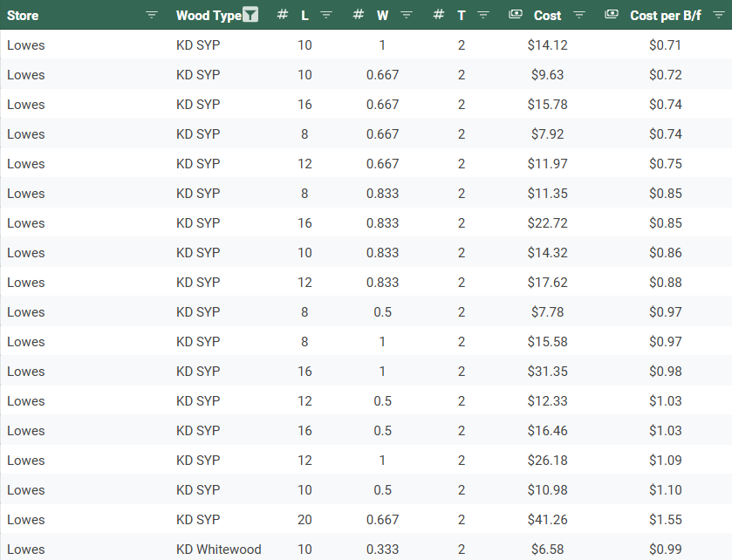Screen dimensions: 732x560
Task: Select the $12.33 cost cell
Action: (548, 401)
